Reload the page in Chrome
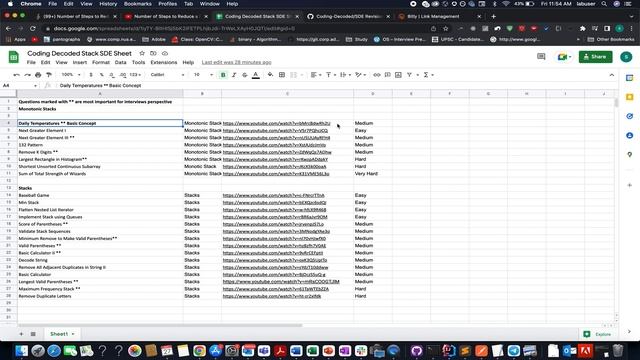This screenshot has height=360, width=640. coord(33,29)
